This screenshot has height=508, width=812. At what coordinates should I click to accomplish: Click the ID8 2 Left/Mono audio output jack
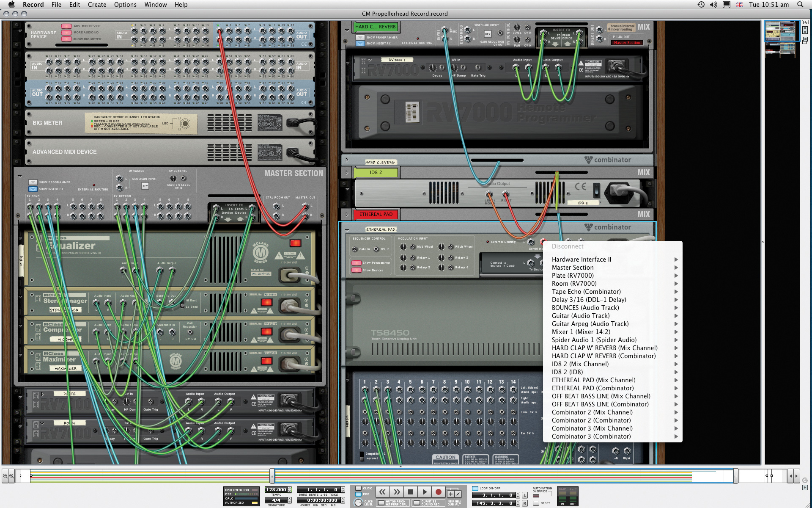[x=489, y=194]
